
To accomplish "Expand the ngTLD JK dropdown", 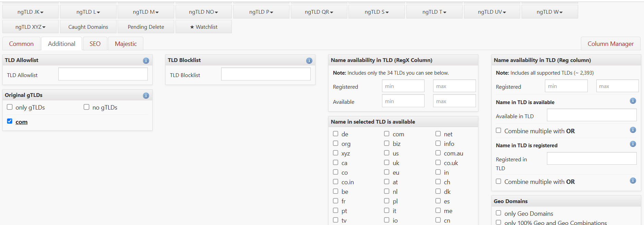I will (x=31, y=12).
